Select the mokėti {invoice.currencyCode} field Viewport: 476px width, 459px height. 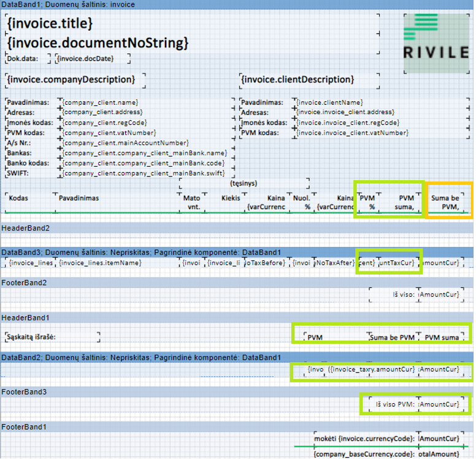click(364, 439)
